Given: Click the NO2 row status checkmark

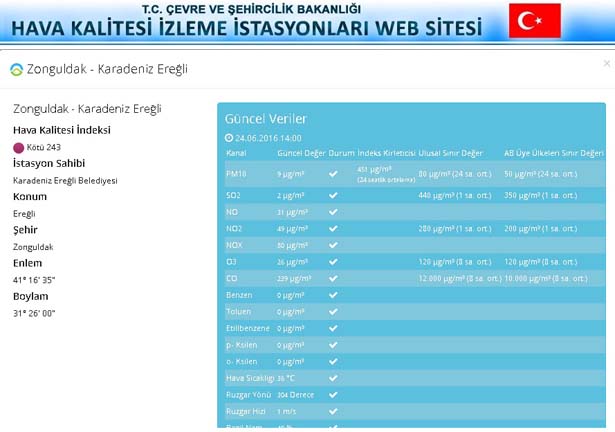Looking at the screenshot, I should 334,228.
